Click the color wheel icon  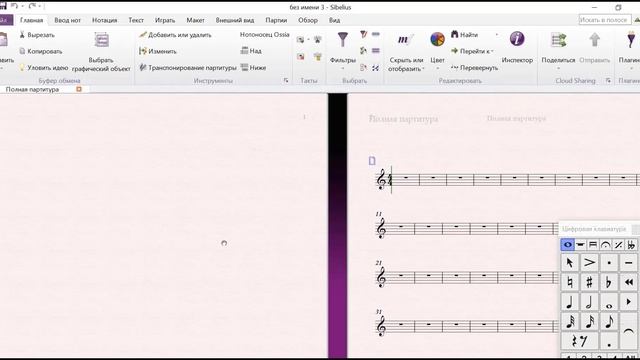437,40
